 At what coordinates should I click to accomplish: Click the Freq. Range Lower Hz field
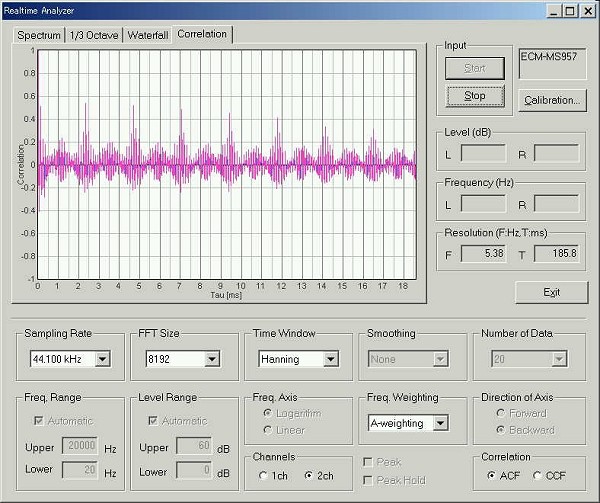pos(80,470)
